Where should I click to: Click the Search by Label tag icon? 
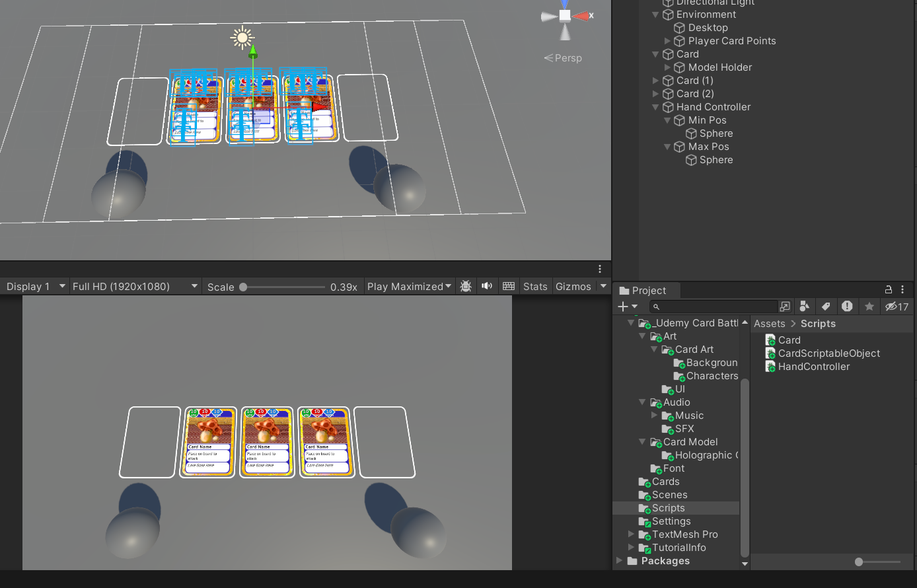coord(826,307)
